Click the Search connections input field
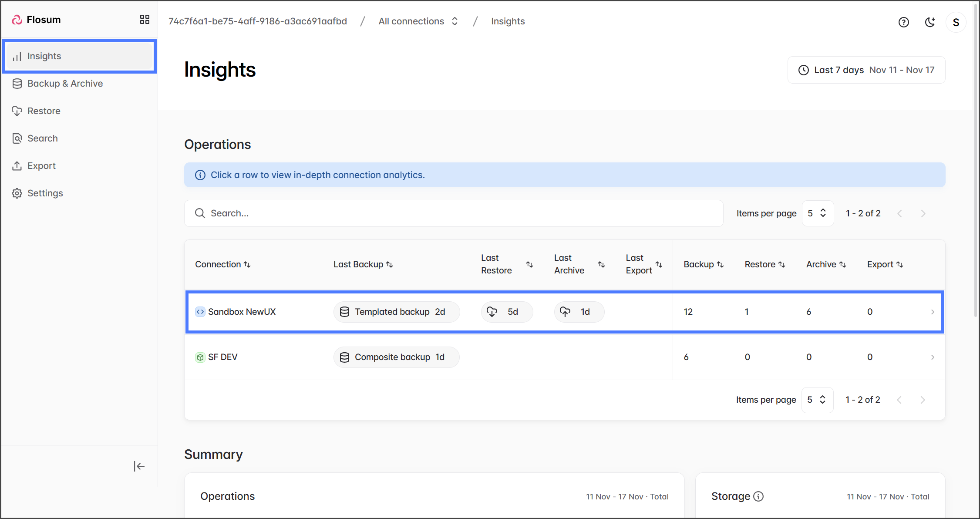This screenshot has height=519, width=980. coord(453,213)
